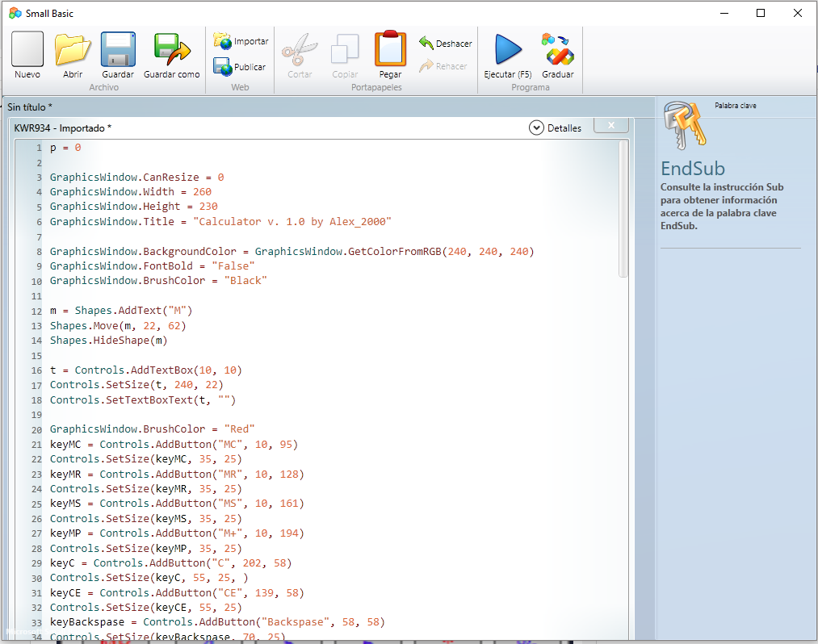Undo the last edit with Deshacer
818x644 pixels.
(445, 44)
